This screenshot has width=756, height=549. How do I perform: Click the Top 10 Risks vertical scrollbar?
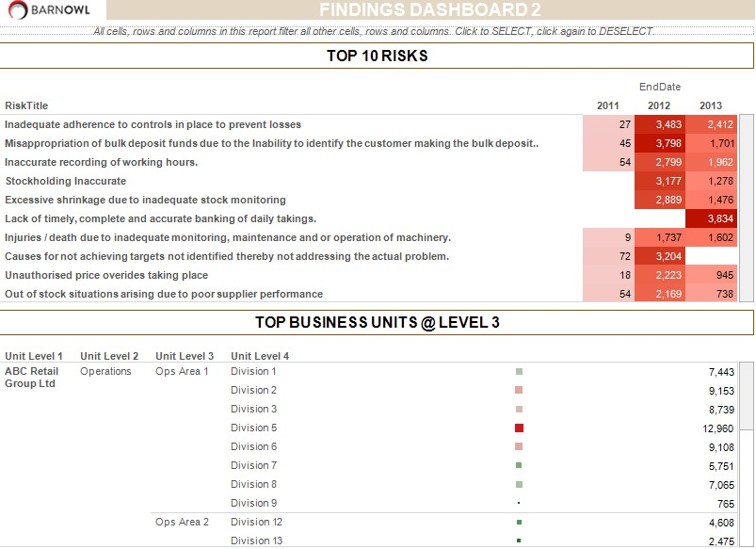pos(747,207)
